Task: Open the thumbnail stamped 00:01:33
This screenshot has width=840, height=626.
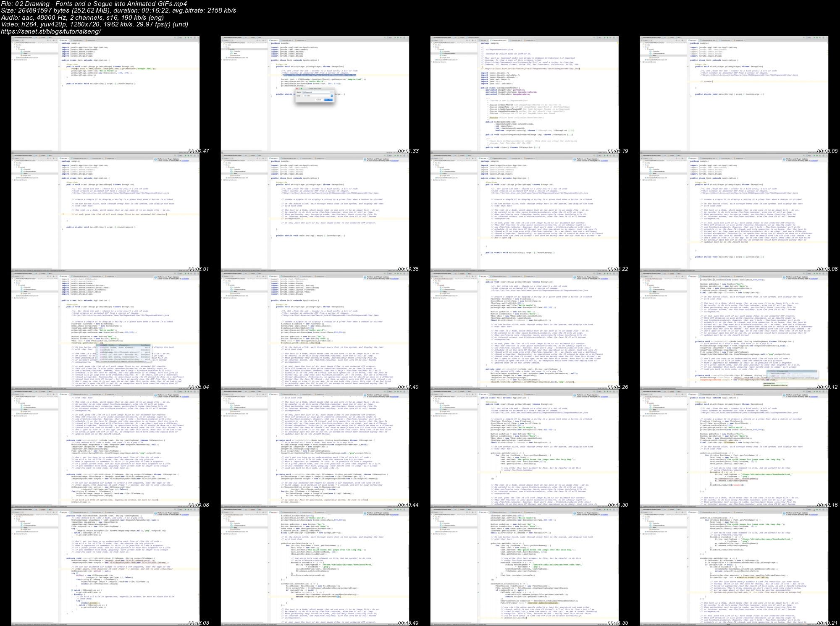Action: (x=315, y=95)
